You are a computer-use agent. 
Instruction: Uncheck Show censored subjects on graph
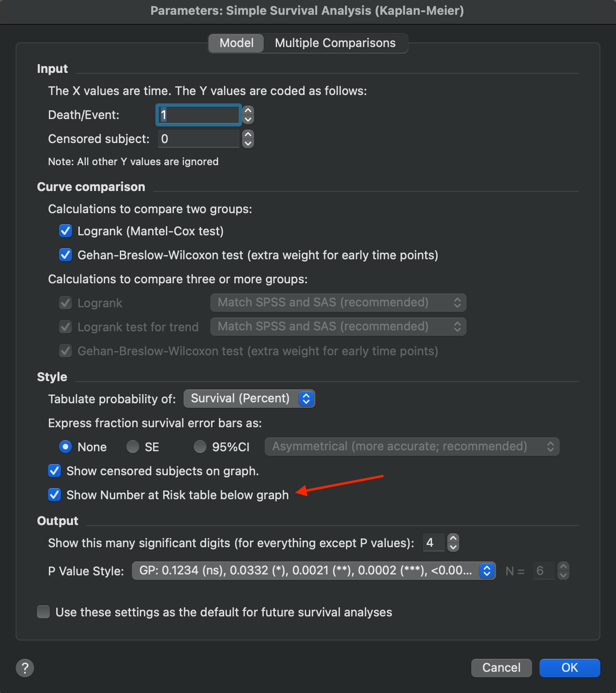tap(54, 471)
